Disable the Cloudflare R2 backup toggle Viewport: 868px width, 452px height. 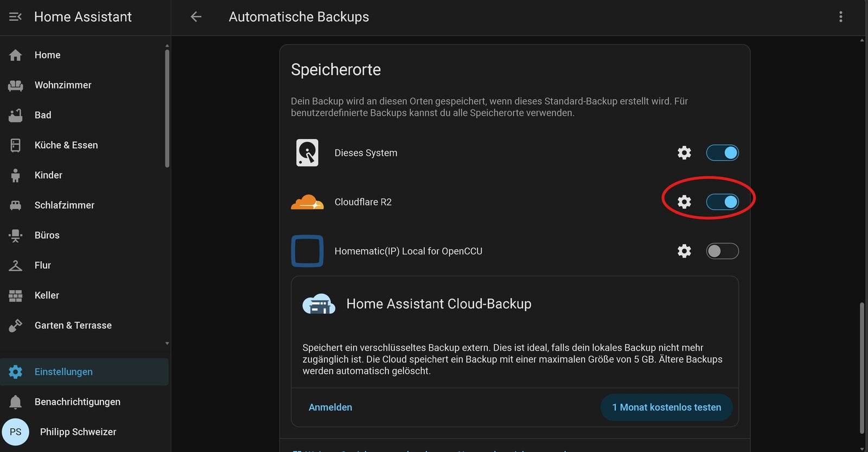[722, 202]
